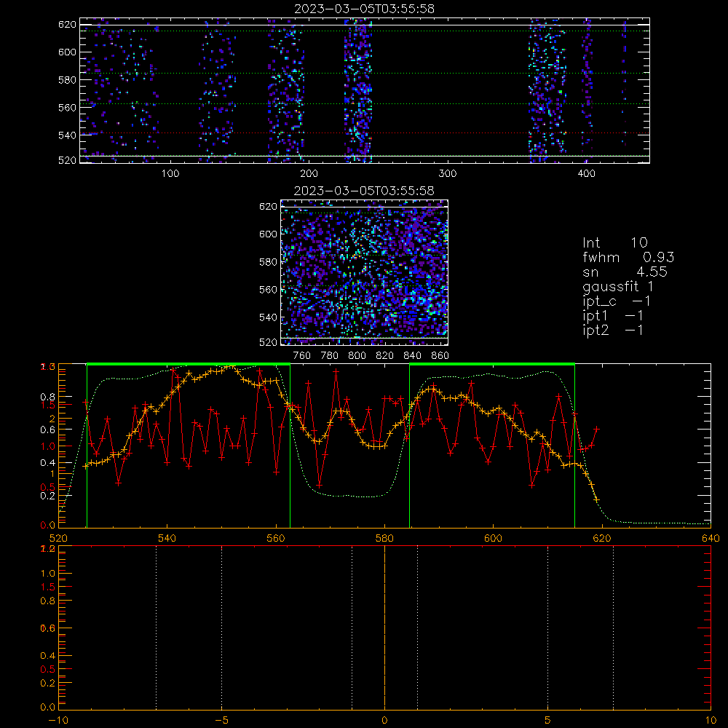Click the x-axis label -5 of the bottom plot
The width and height of the screenshot is (728, 728).
tap(222, 720)
